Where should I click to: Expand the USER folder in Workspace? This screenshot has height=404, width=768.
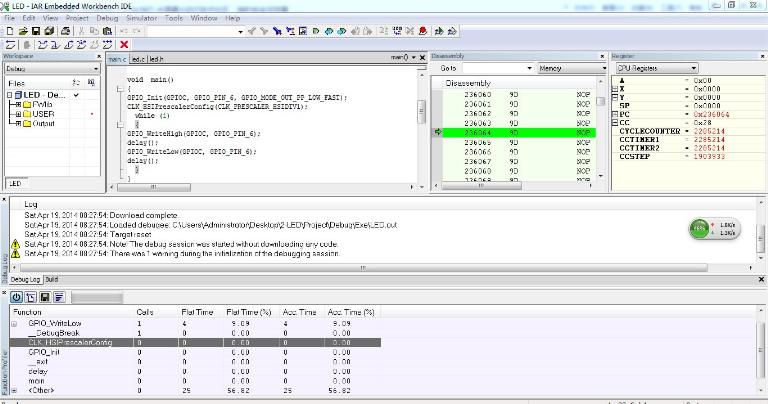pos(18,114)
